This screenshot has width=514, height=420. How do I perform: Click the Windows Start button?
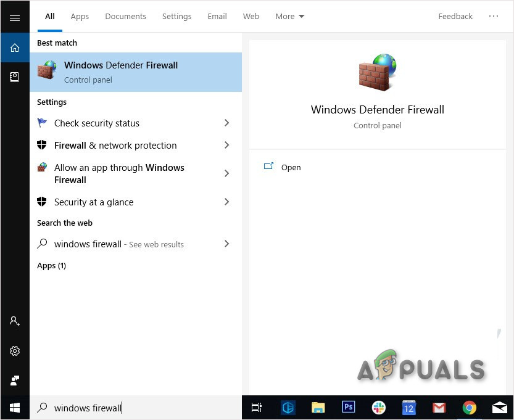tap(15, 408)
